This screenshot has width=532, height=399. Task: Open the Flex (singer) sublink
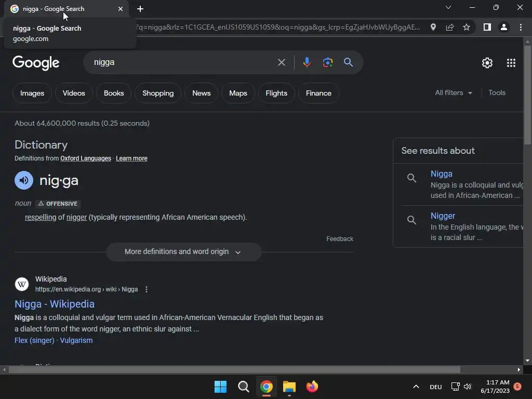(34, 340)
